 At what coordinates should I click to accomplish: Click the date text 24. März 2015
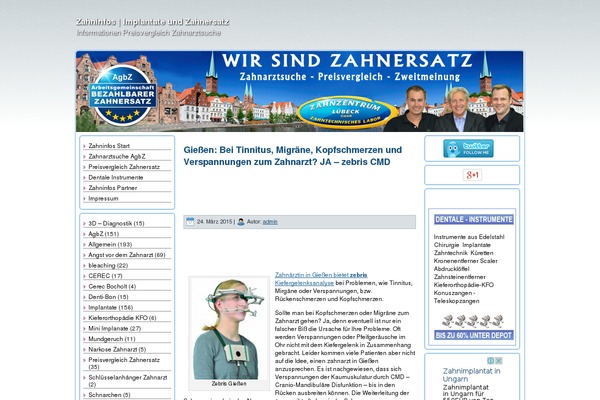pos(215,222)
